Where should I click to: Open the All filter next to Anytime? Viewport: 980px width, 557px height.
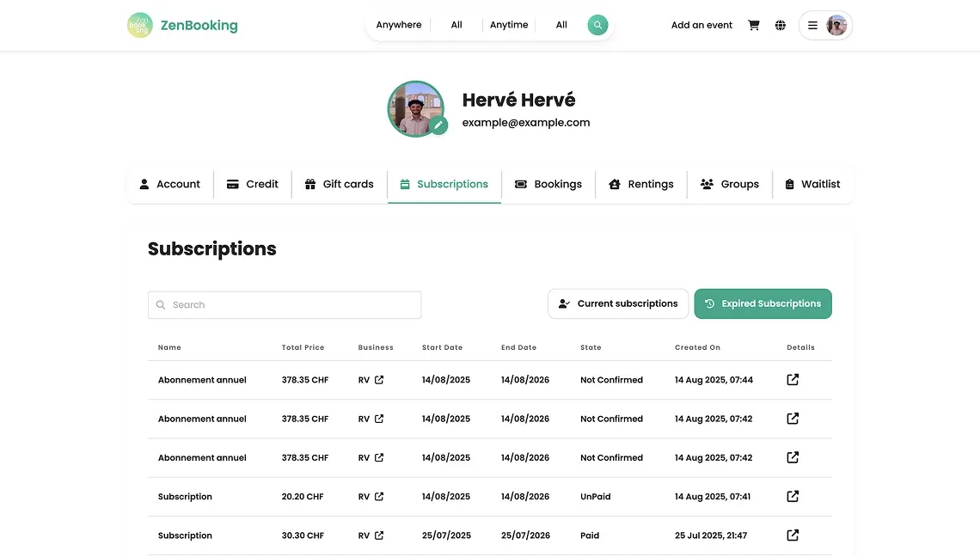coord(561,25)
